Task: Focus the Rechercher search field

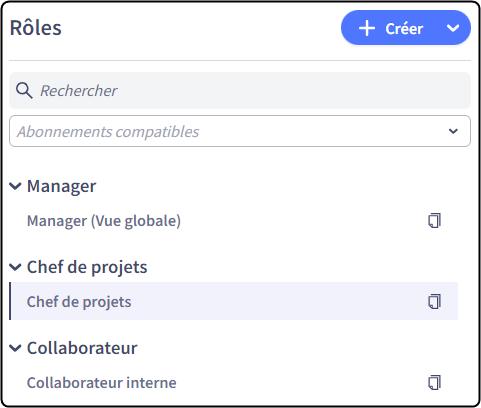Action: [240, 90]
